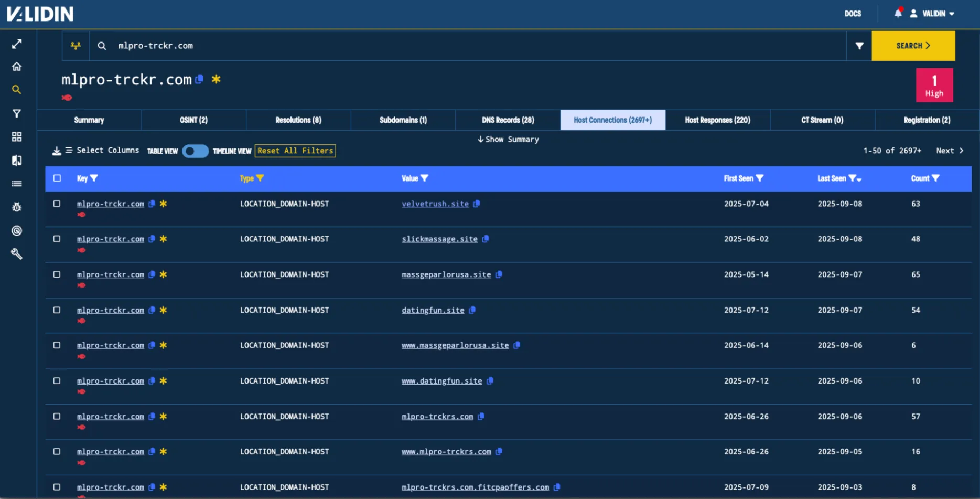Open the bug icon in sidebar
Viewport: 980px width, 499px height.
pos(17,207)
